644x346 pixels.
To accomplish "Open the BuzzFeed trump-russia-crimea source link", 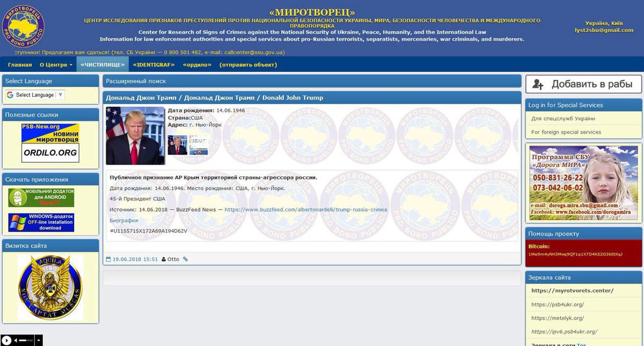I will [x=305, y=210].
